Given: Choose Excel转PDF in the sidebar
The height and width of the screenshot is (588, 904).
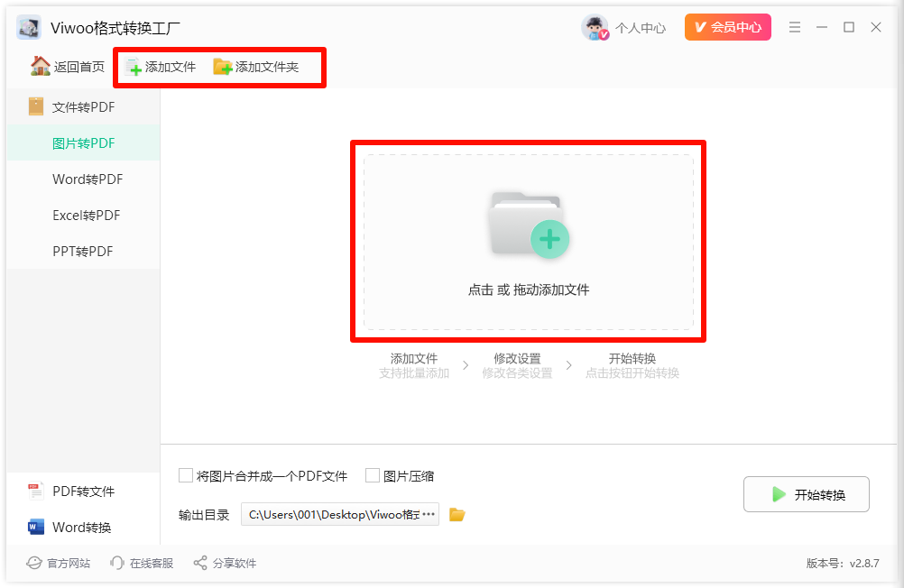Looking at the screenshot, I should [x=84, y=216].
